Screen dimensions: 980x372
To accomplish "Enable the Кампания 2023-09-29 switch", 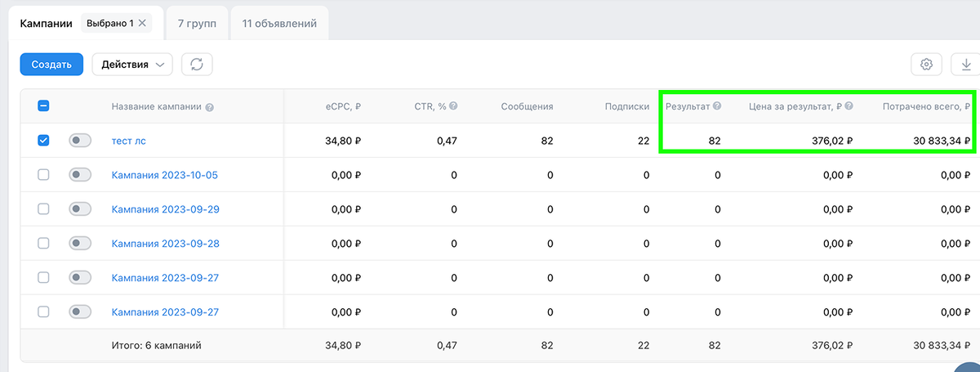I will coord(80,209).
